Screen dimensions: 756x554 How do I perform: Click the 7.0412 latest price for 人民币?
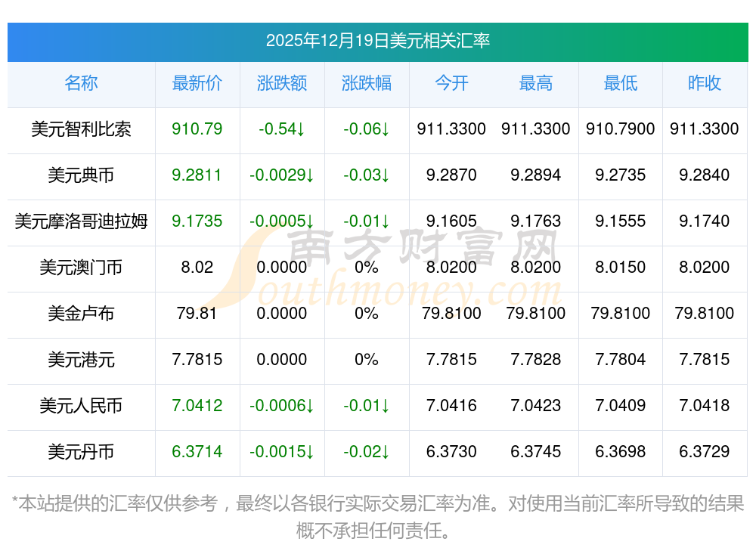[197, 406]
